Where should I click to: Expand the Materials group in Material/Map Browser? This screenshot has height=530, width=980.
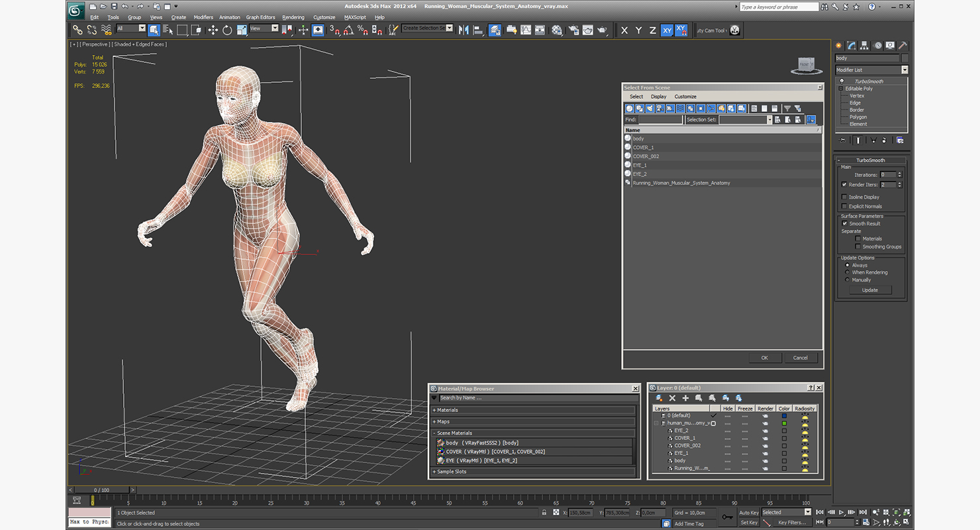(533, 410)
